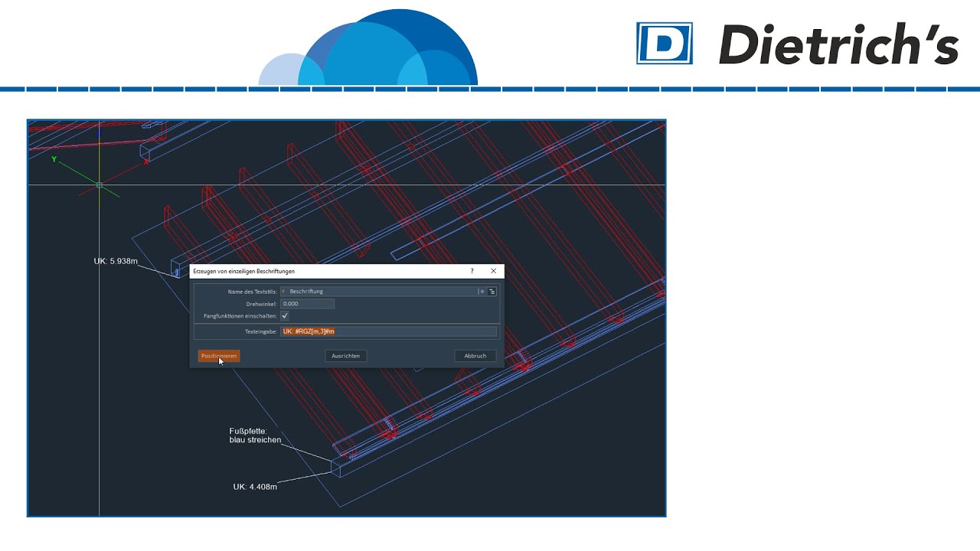Select the 'UK: 5.938m' label text

(x=116, y=262)
